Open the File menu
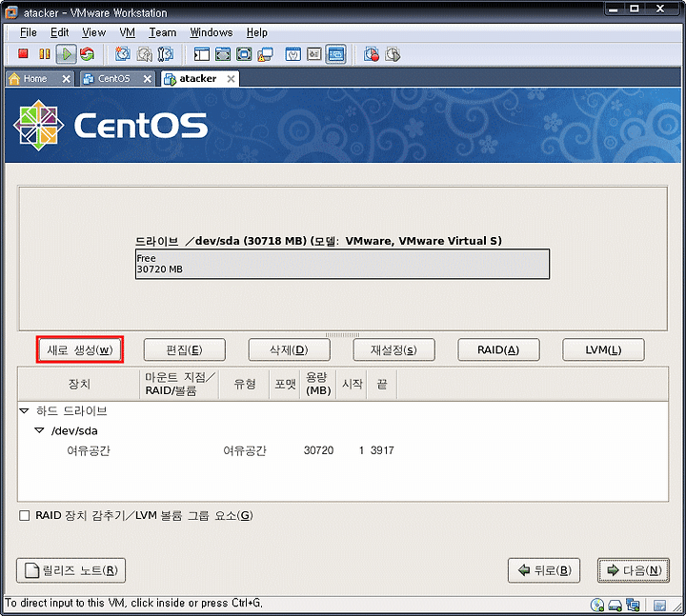 tap(29, 32)
